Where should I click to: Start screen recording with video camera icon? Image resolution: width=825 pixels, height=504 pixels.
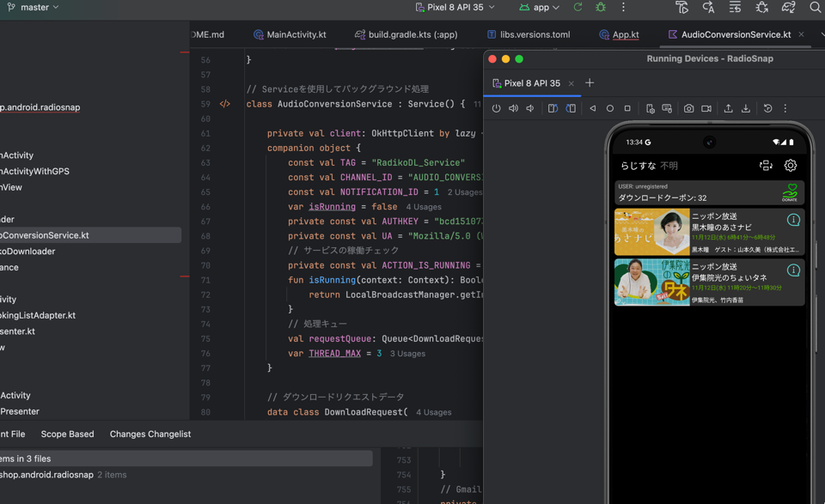(706, 109)
